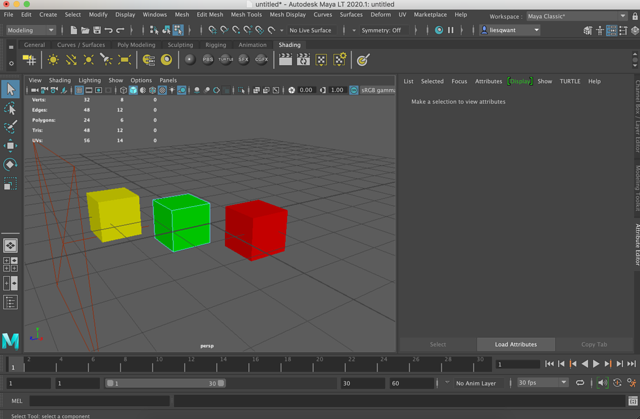Pick the Paint Selection tool

coord(10,127)
